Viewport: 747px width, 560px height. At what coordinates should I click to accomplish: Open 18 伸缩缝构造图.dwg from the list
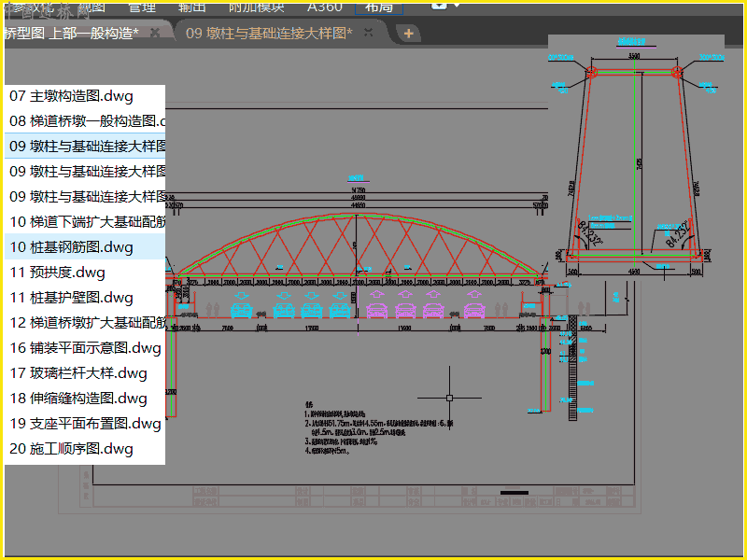click(78, 399)
